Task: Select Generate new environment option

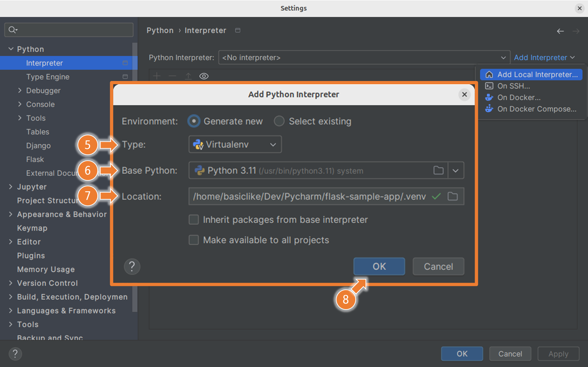Action: coord(225,121)
